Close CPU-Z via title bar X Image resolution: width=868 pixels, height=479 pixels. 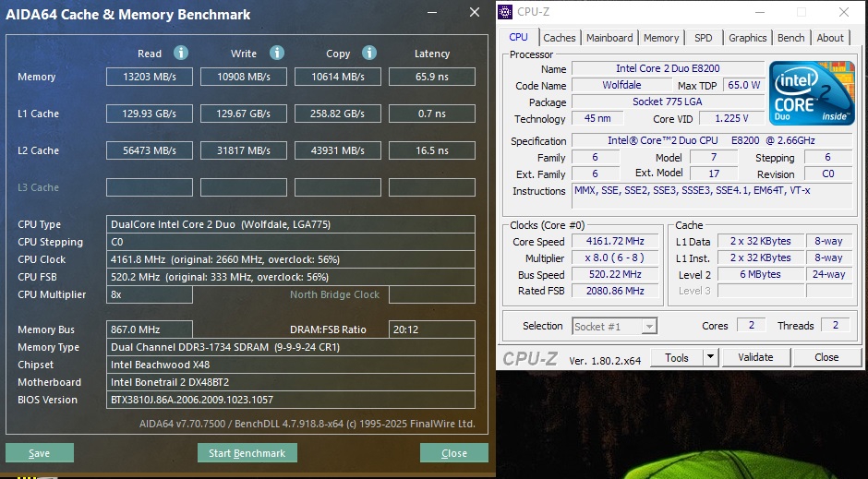[844, 12]
